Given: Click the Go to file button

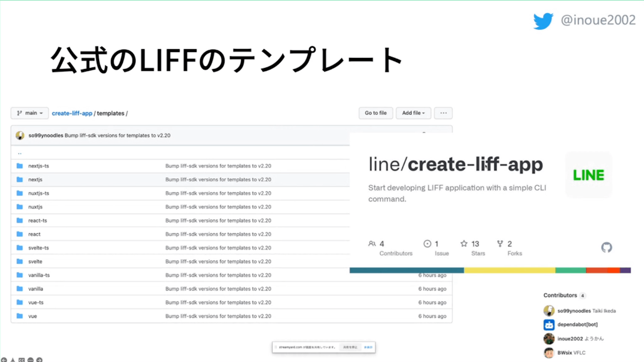Looking at the screenshot, I should pyautogui.click(x=376, y=113).
